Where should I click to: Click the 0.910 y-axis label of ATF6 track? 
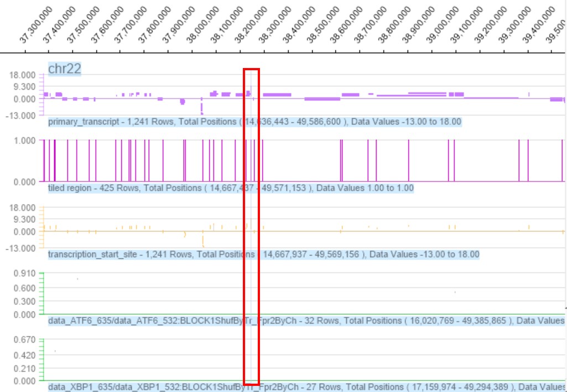25,273
